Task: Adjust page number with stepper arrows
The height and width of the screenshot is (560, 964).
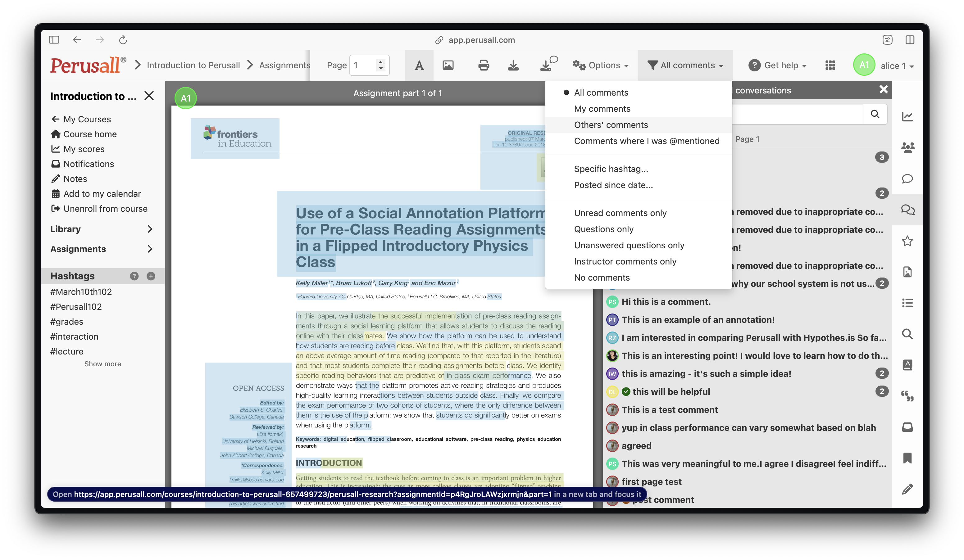Action: (380, 65)
